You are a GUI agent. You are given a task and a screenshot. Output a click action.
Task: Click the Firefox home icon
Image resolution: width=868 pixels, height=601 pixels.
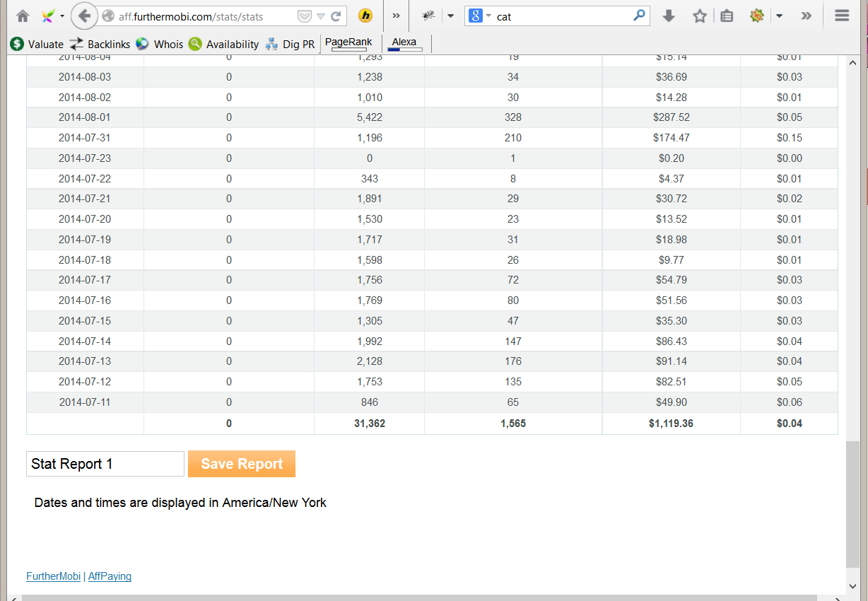pyautogui.click(x=23, y=16)
